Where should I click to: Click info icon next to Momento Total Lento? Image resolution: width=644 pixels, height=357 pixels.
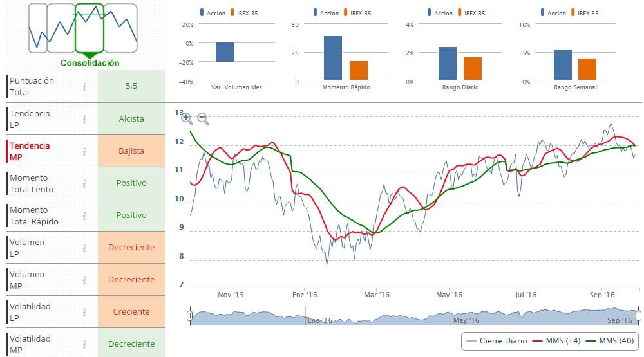pos(84,183)
